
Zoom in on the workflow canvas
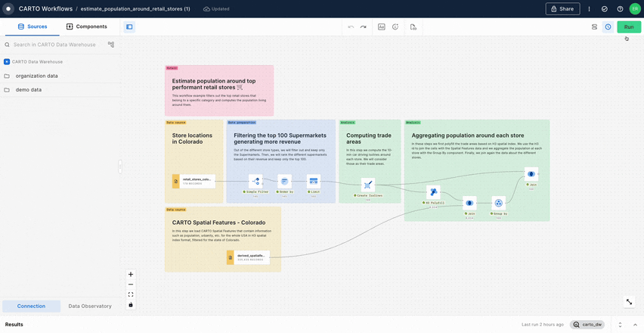pyautogui.click(x=131, y=275)
